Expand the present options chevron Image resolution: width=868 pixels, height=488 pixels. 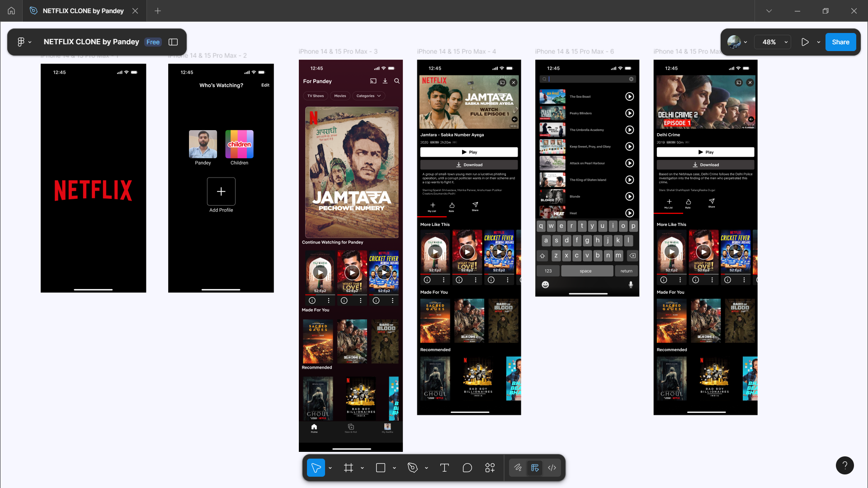tap(819, 42)
